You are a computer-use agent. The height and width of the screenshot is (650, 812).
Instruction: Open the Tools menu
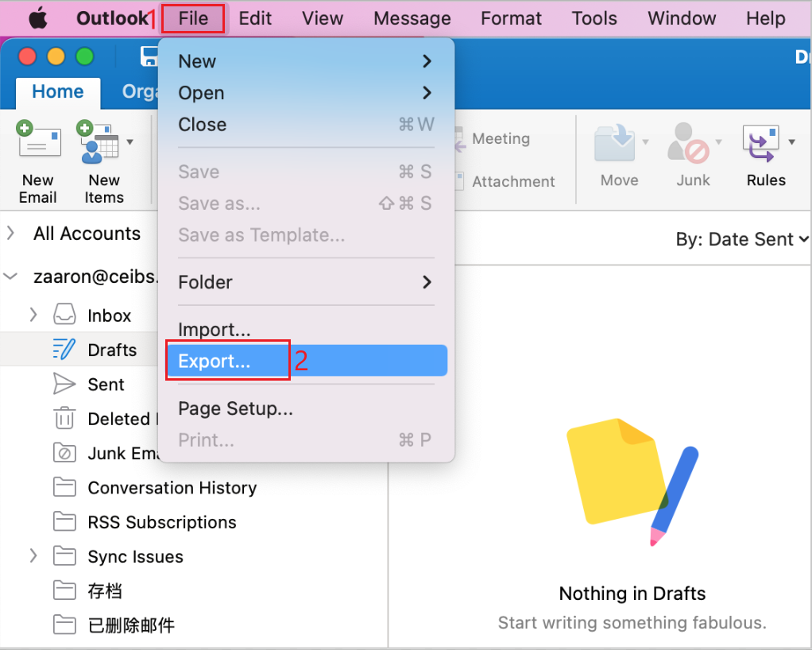pos(594,17)
